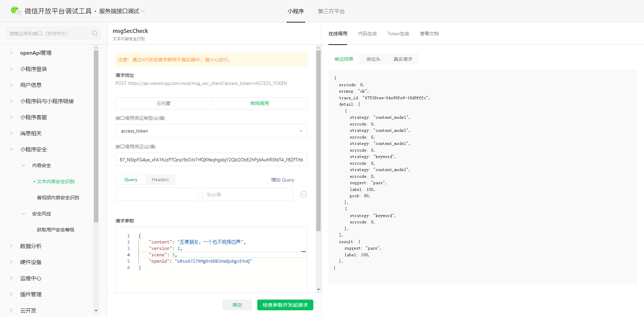
Task: Open the Token生成 tab
Action: tap(398, 34)
